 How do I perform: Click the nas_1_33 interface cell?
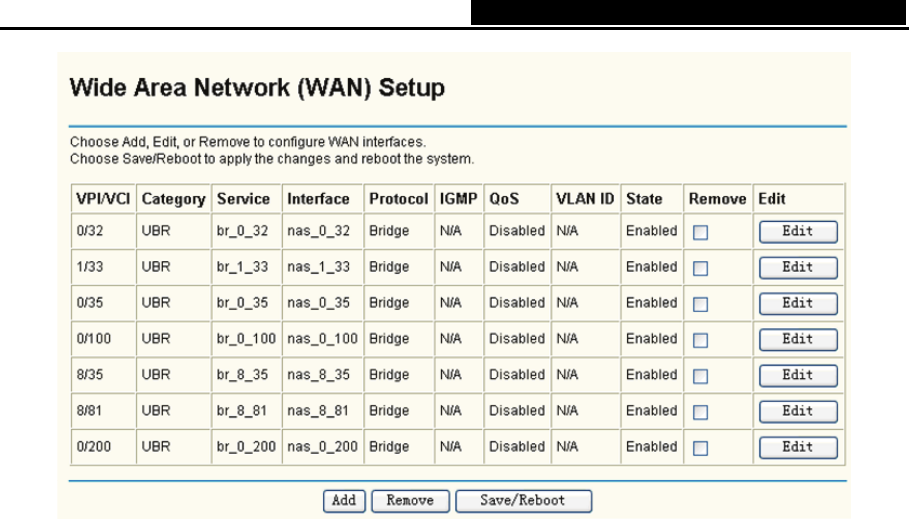tap(318, 267)
